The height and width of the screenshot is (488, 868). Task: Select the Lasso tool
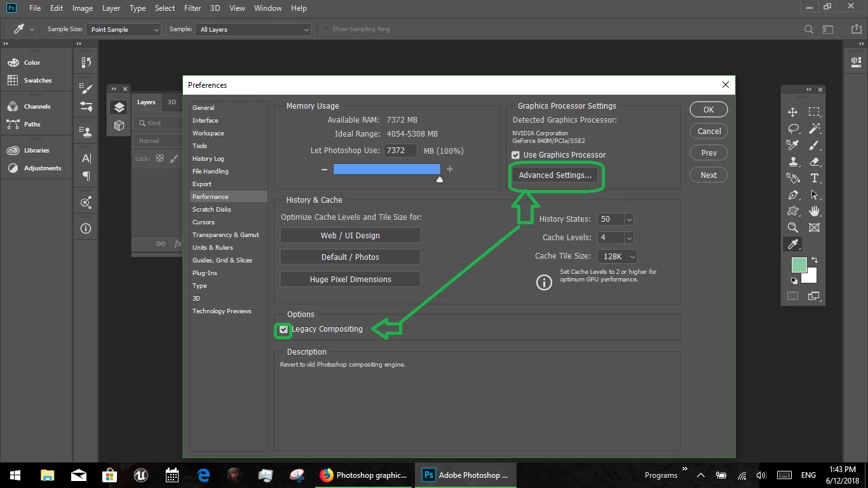pos(792,128)
